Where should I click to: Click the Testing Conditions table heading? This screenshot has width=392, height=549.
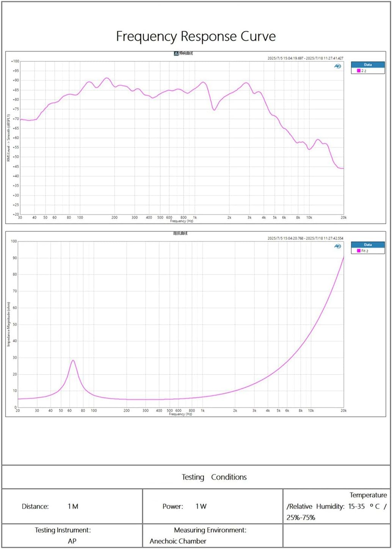point(214,477)
